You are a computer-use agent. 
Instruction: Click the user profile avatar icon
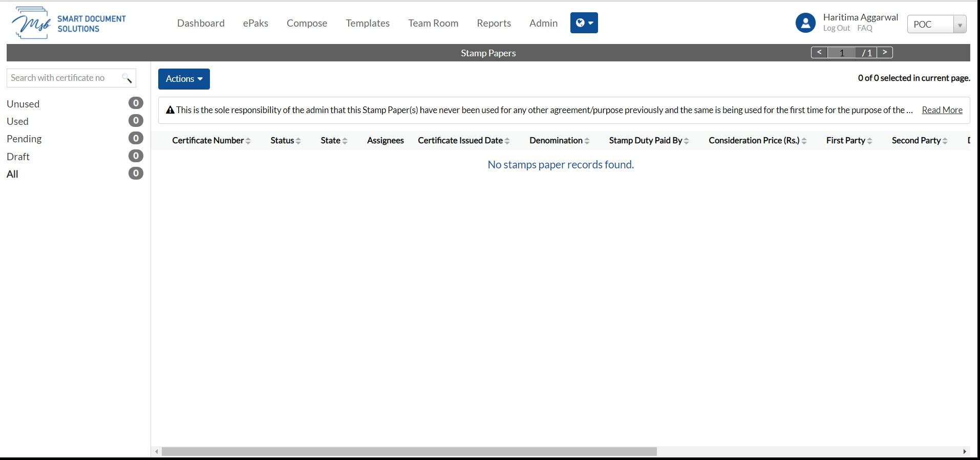tap(805, 23)
